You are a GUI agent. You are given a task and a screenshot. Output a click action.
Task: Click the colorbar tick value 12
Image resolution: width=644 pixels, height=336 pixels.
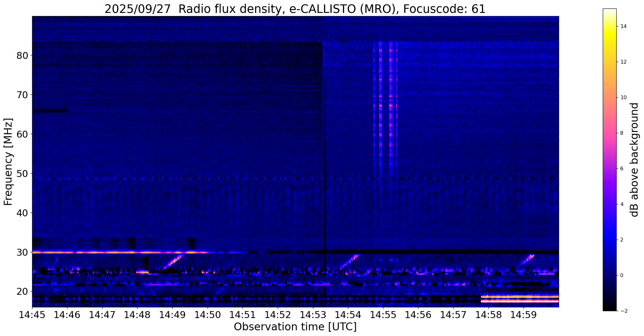pyautogui.click(x=623, y=62)
